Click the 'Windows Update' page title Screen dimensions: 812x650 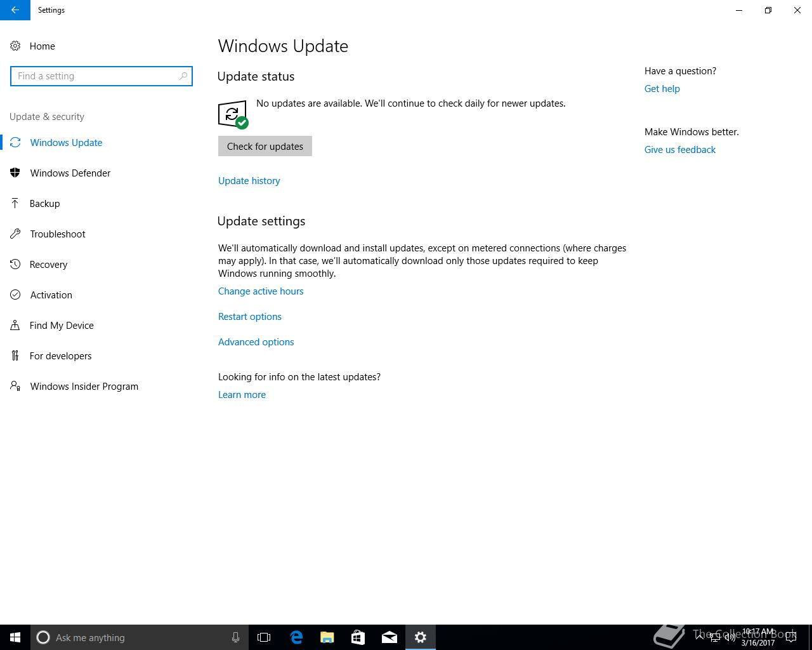point(283,46)
